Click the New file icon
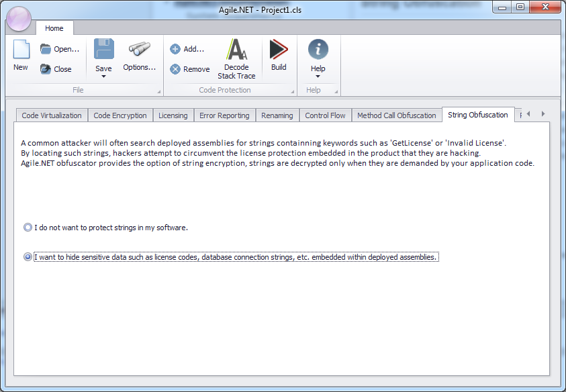Image resolution: width=566 pixels, height=392 pixels. (21, 51)
